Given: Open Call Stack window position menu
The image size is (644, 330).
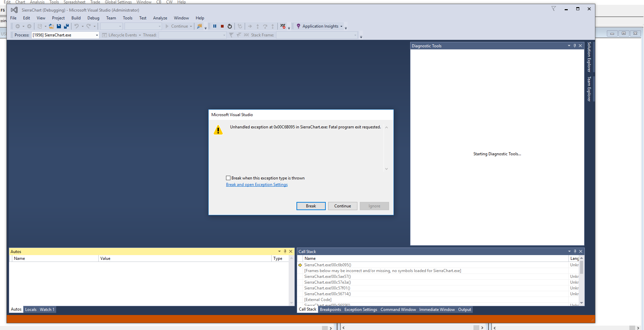Looking at the screenshot, I should coord(569,251).
